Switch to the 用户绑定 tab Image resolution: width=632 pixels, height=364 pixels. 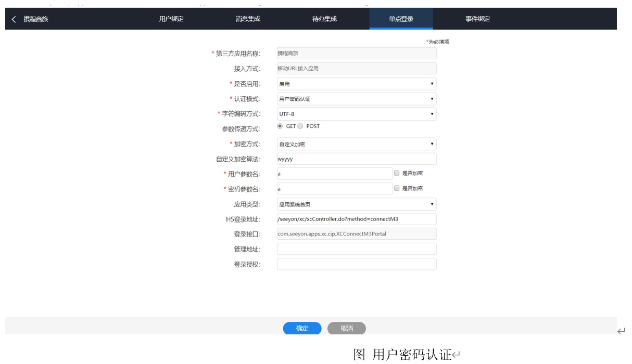coord(171,19)
